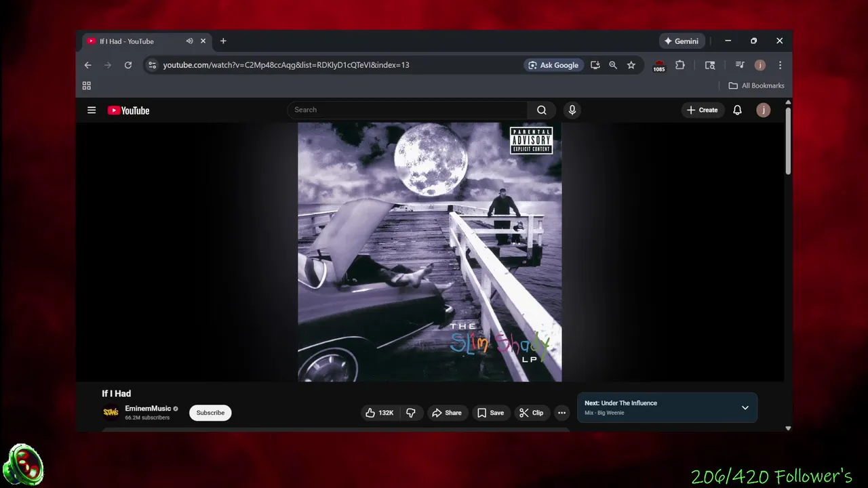Close the If I Had tab
This screenshot has width=868, height=488.
(203, 41)
